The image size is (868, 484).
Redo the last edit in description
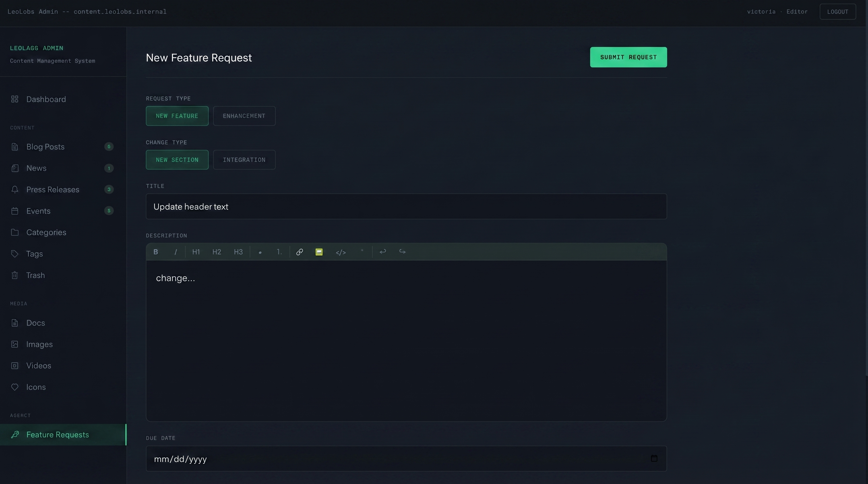pos(402,251)
